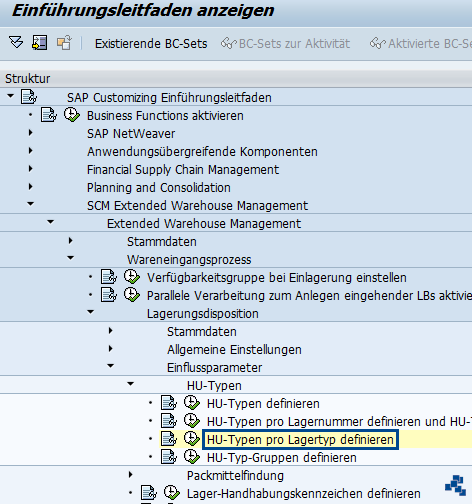Select HU-Typen pro Lagernummer definieren text

339,422
